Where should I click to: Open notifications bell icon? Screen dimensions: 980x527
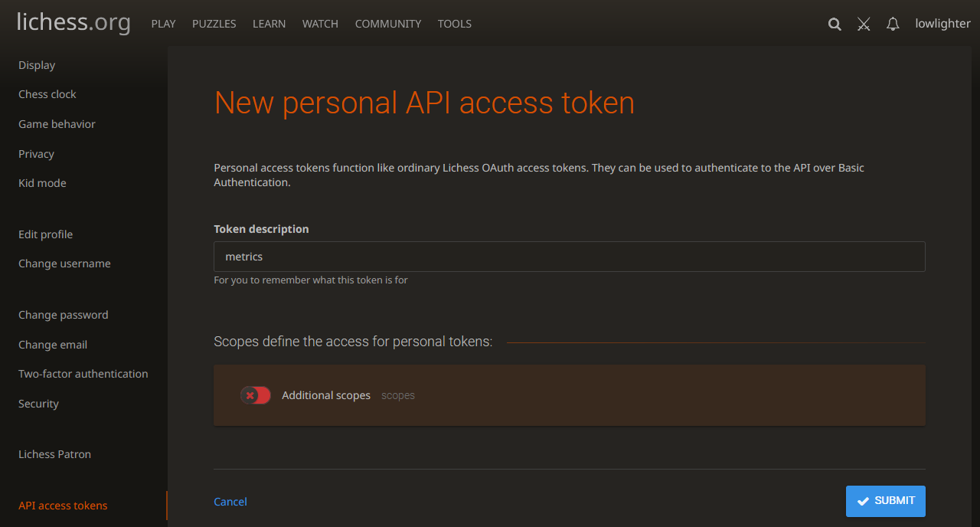coord(893,24)
